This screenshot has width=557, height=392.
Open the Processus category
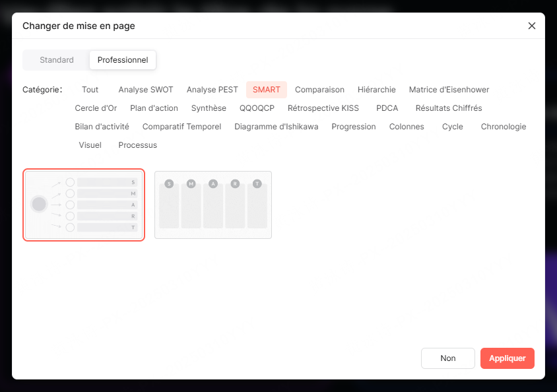tap(137, 145)
